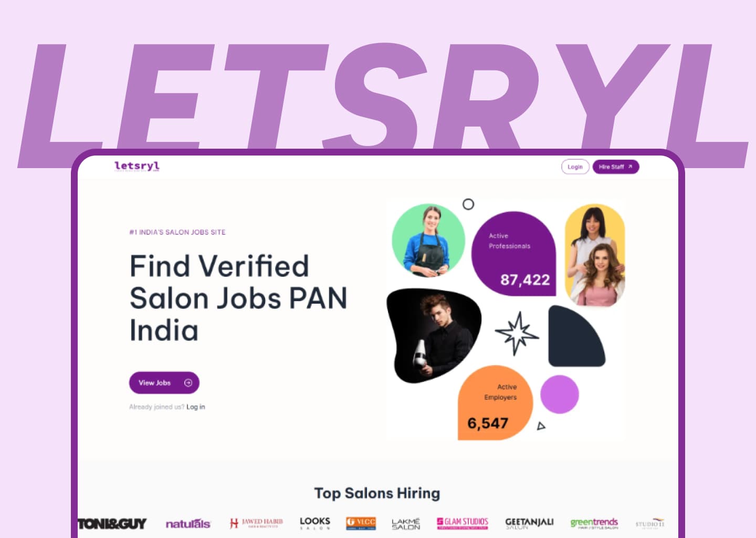The width and height of the screenshot is (756, 538).
Task: Click the Studio11 logo
Action: 650,524
